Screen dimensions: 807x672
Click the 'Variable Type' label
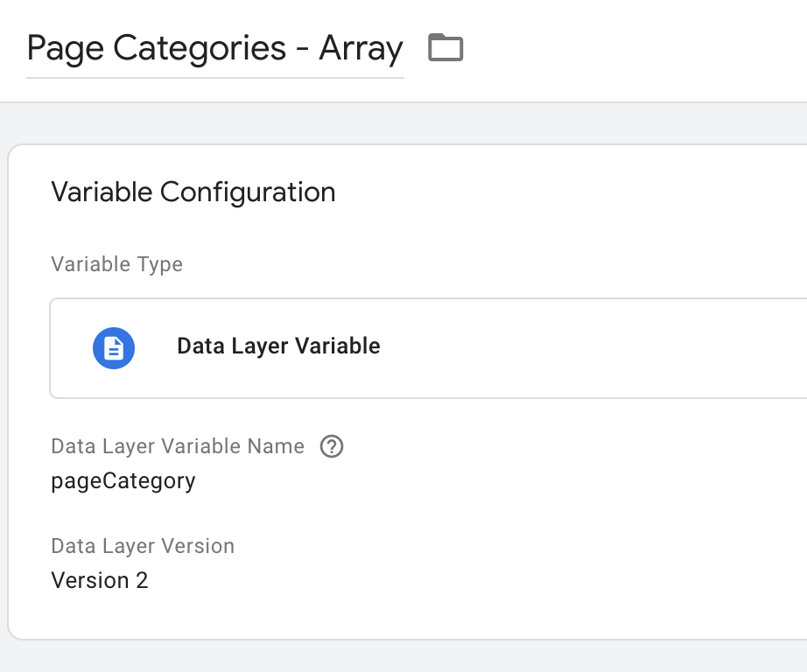coord(117,264)
